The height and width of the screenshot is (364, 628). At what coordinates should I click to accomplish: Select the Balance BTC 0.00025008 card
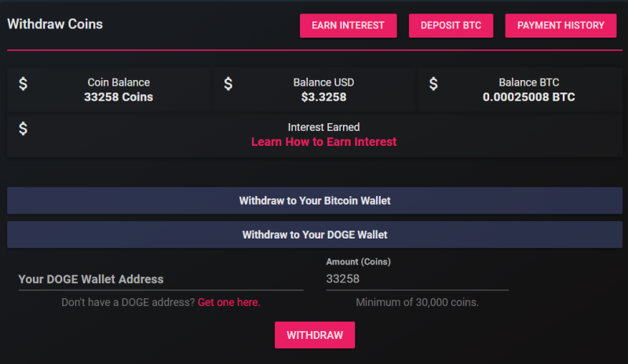520,89
